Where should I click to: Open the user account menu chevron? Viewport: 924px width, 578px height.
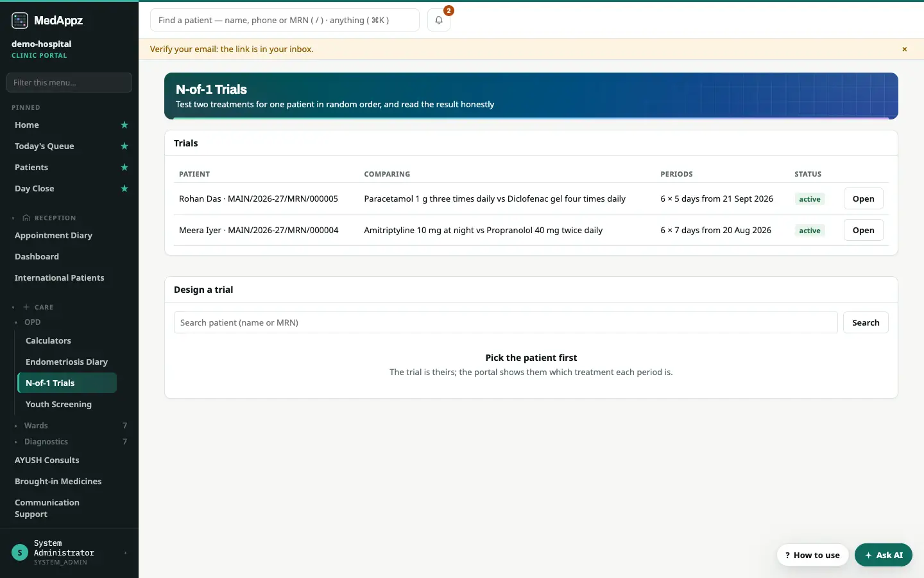pyautogui.click(x=125, y=553)
